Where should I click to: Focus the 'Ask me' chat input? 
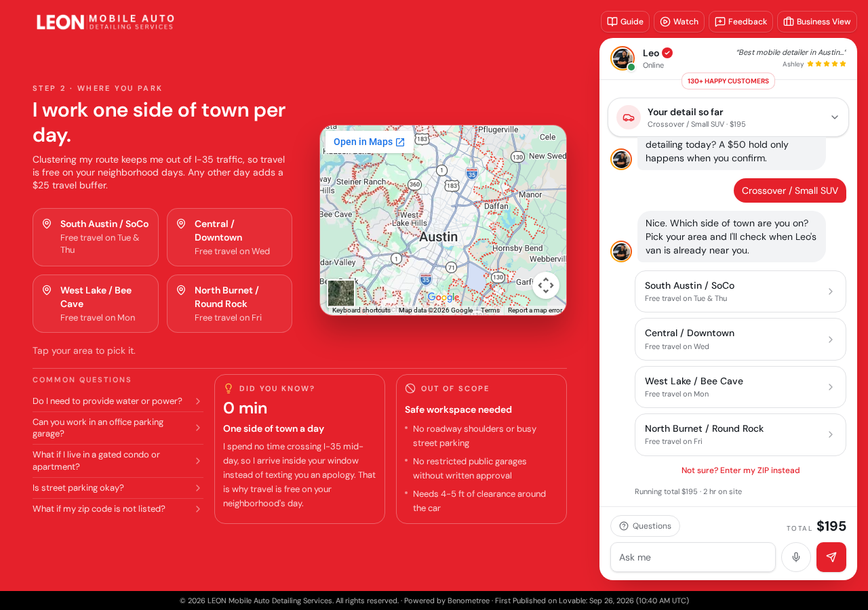(x=693, y=557)
